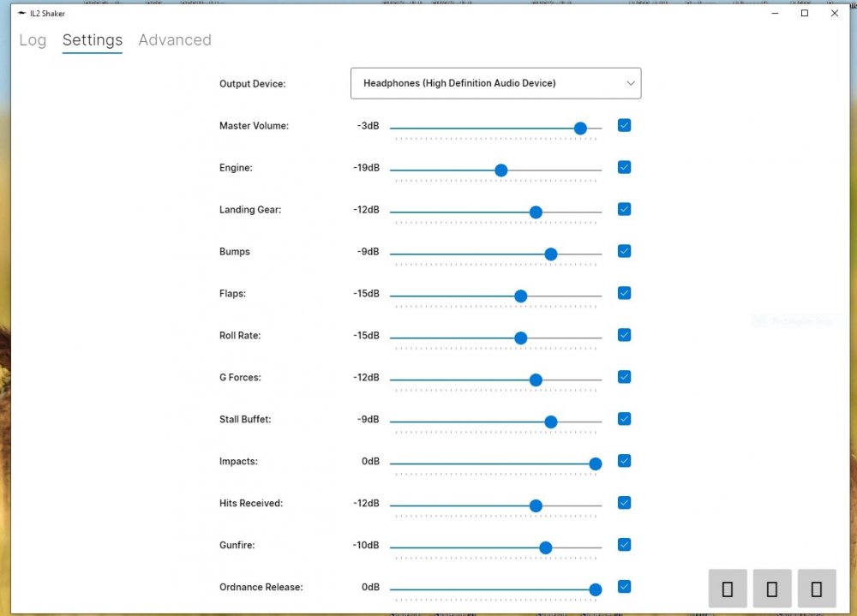Click the Roll Rate slider handle

tap(521, 338)
